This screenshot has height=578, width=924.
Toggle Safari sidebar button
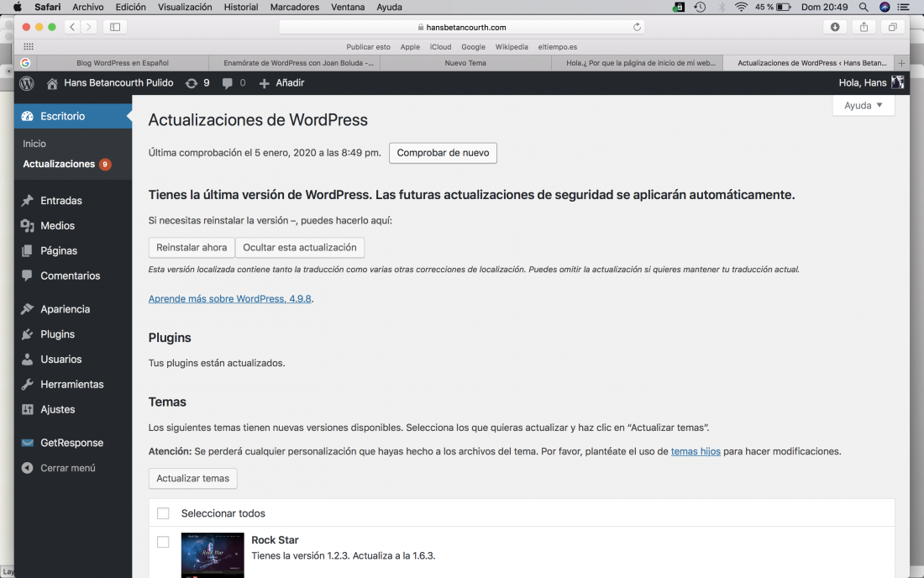115,27
